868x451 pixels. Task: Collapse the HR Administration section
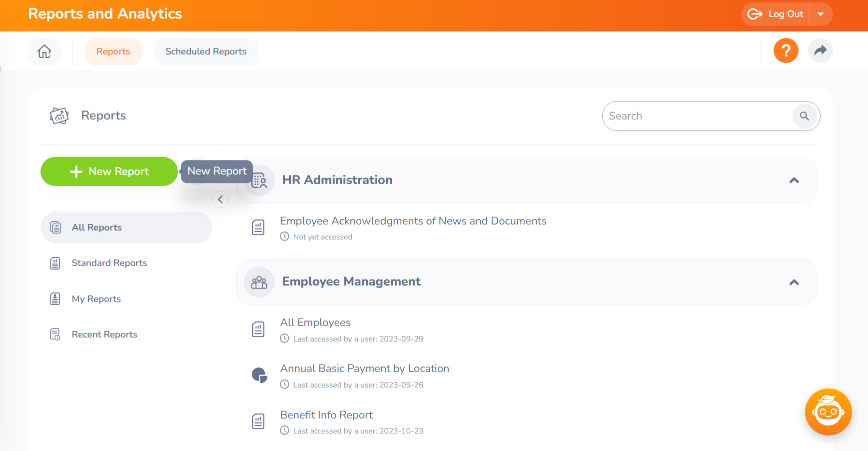coord(794,180)
